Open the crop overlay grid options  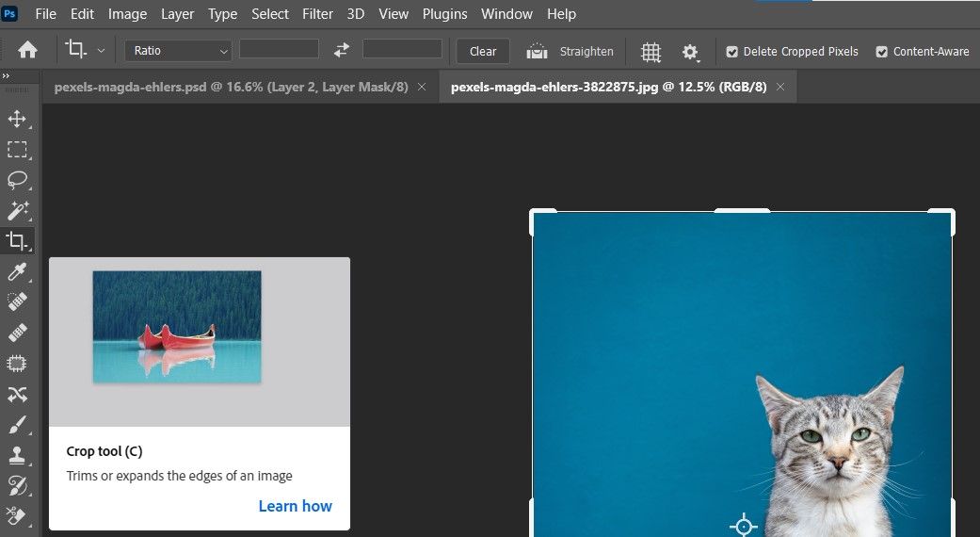(651, 52)
